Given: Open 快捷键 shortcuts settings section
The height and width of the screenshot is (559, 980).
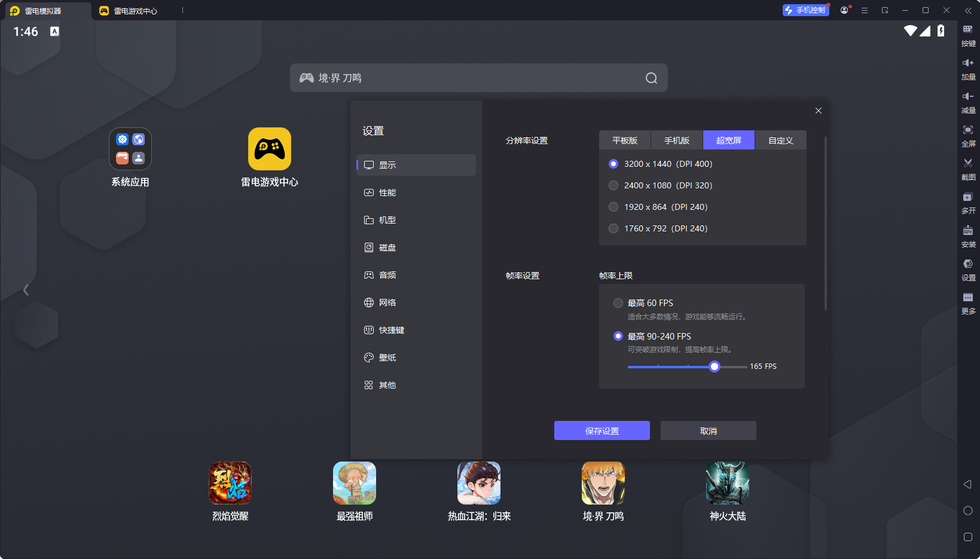Looking at the screenshot, I should (x=416, y=330).
